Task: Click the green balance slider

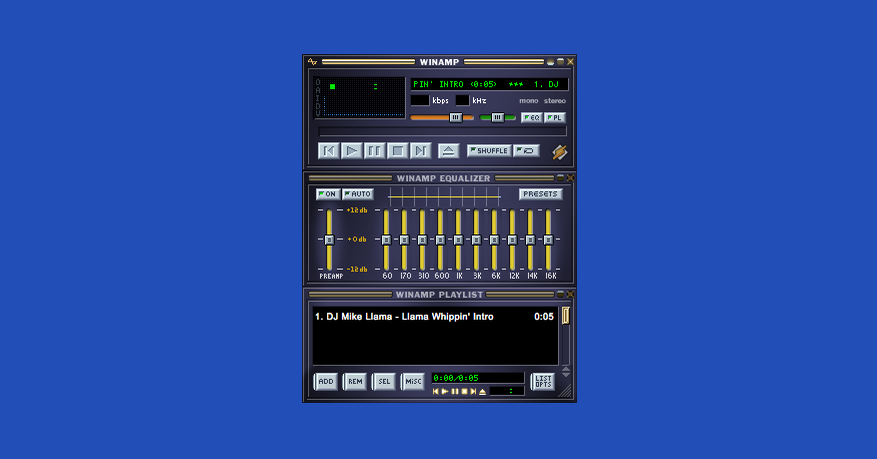Action: [x=498, y=117]
